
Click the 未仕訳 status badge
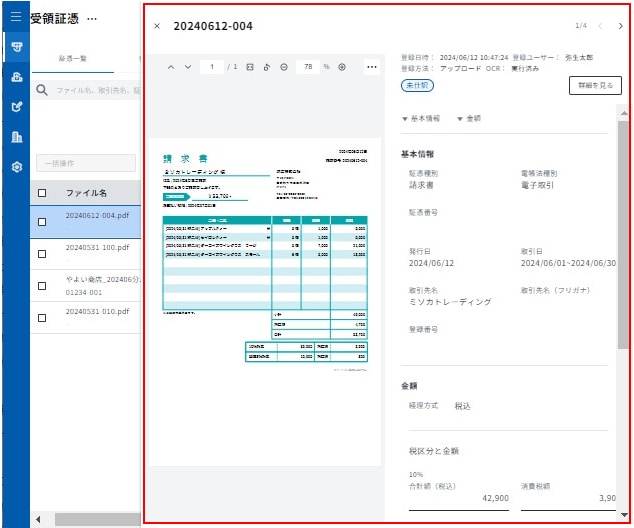point(418,86)
